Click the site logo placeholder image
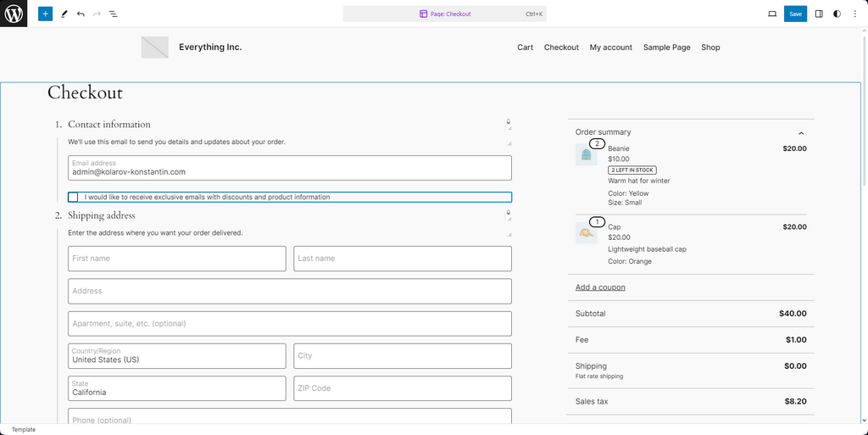 (155, 47)
